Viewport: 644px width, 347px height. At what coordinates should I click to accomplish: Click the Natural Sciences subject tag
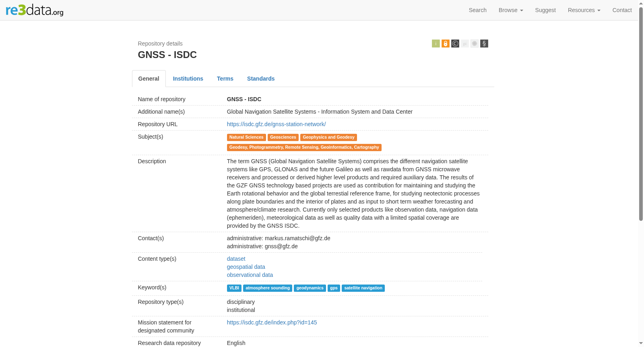point(246,137)
